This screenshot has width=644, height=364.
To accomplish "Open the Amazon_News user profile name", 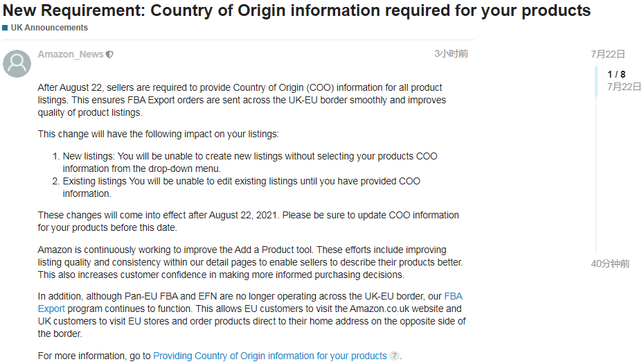I will (71, 54).
